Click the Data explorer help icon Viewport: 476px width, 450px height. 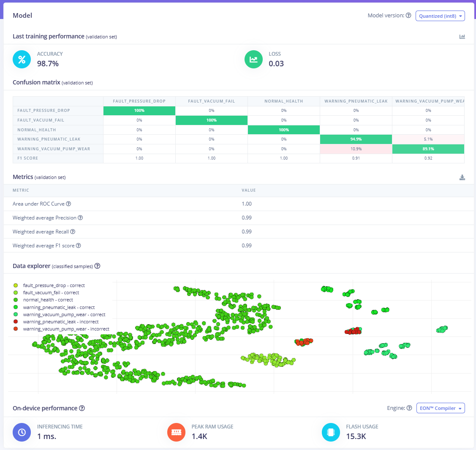[x=97, y=266]
